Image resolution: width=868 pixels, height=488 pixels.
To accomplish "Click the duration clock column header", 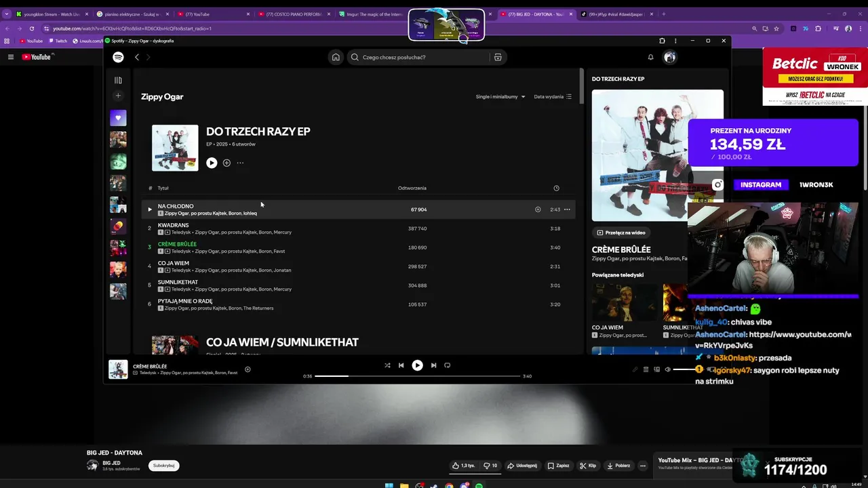I will pyautogui.click(x=556, y=188).
